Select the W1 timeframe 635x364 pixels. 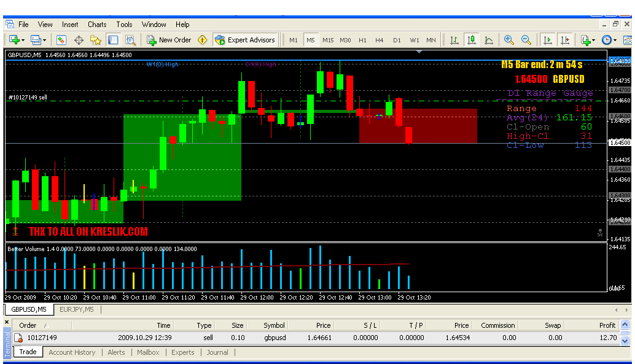pos(415,40)
